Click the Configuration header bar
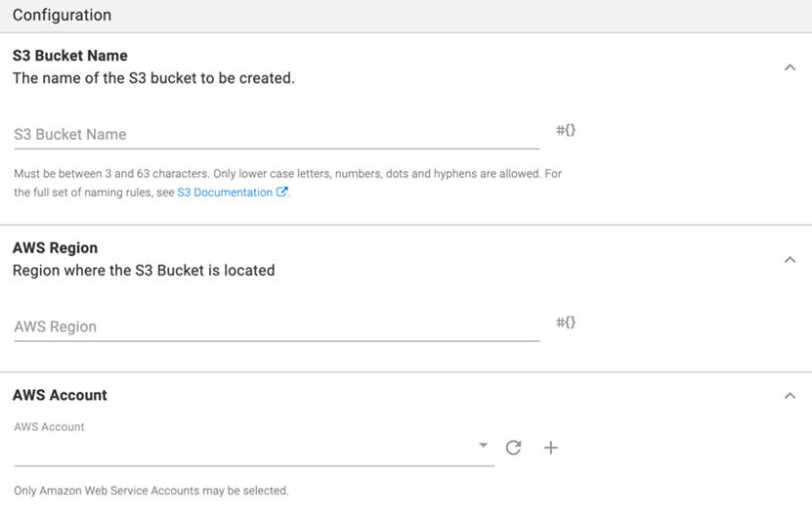 pos(406,16)
